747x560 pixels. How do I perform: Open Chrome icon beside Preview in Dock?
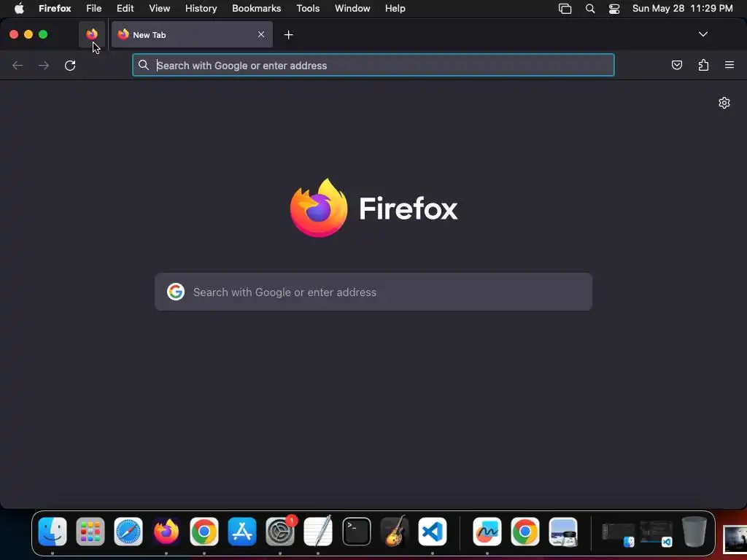click(525, 532)
